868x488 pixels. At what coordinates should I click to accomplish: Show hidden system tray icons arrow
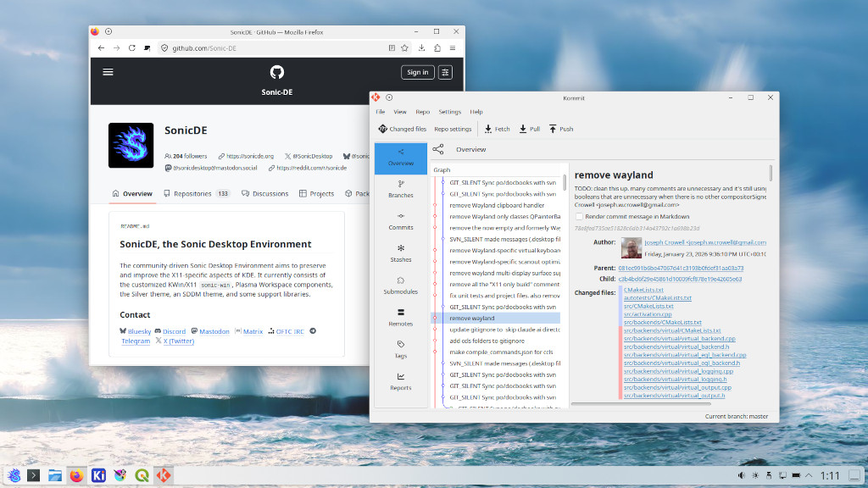(809, 475)
